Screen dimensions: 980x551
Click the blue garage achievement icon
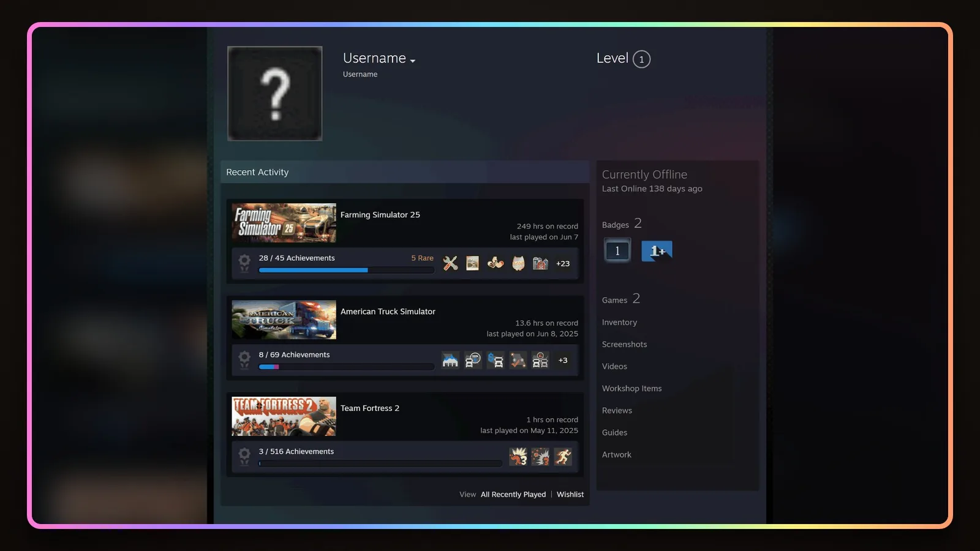[450, 361]
